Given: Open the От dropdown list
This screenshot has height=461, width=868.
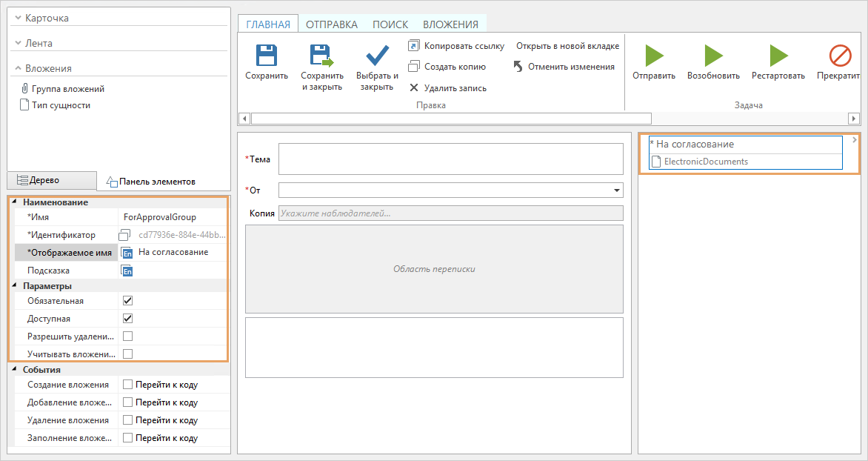Looking at the screenshot, I should (x=616, y=190).
